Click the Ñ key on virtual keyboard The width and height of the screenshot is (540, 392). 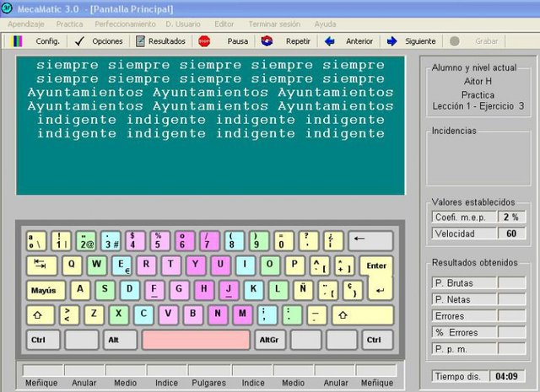303,290
